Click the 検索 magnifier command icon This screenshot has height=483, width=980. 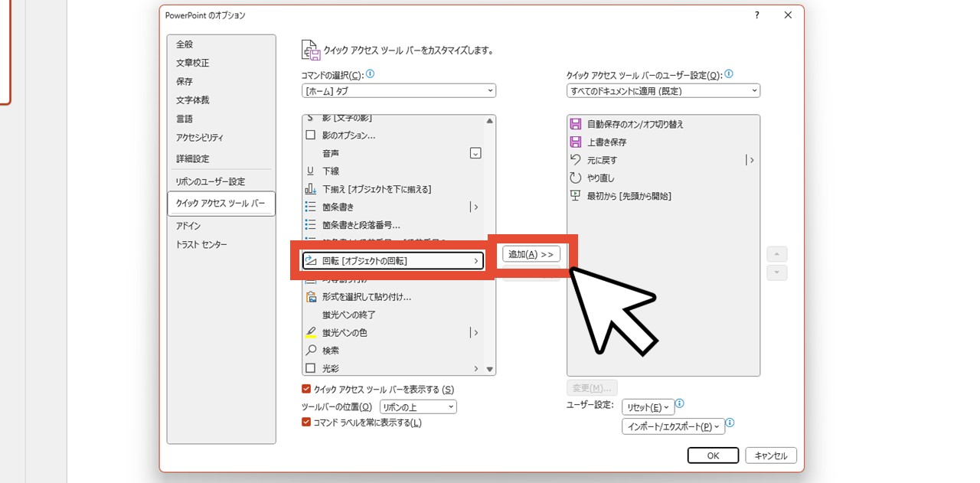tap(312, 350)
